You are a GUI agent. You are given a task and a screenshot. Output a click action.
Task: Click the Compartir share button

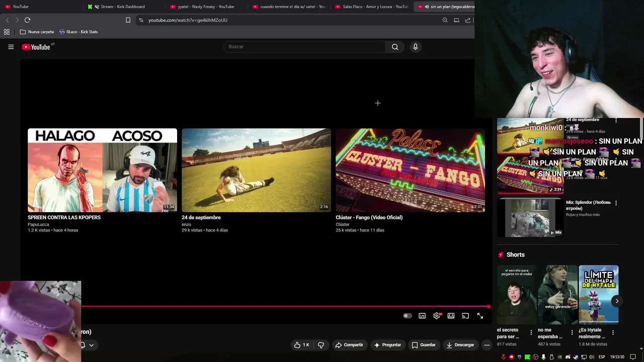(349, 345)
